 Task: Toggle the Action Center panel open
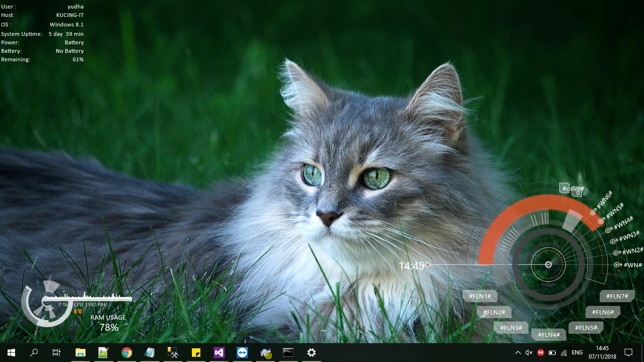(x=629, y=352)
